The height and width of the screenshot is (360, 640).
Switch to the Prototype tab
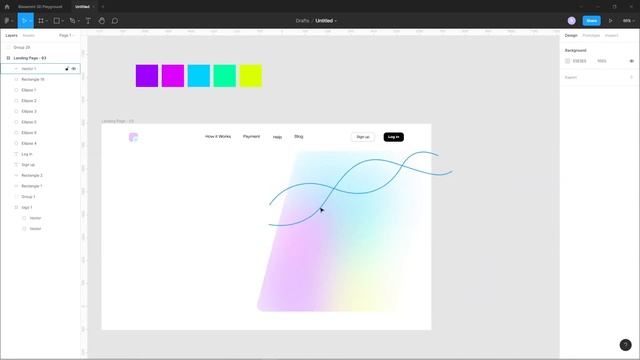coord(591,36)
